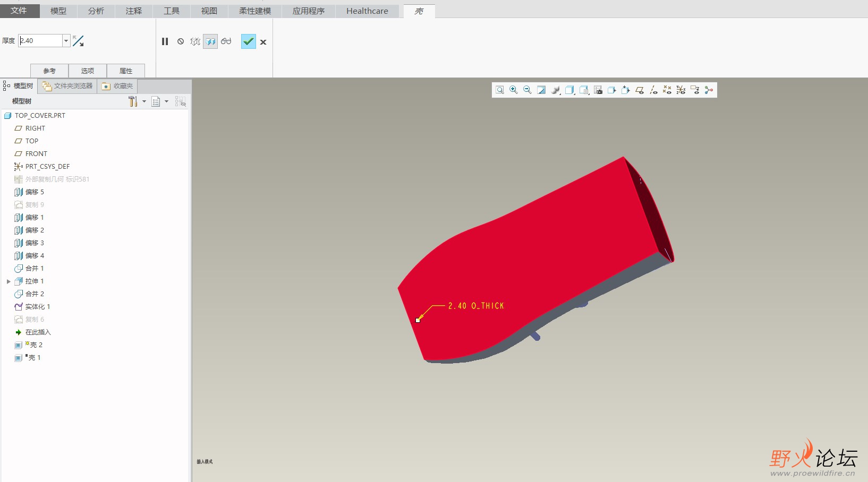Click the Zoom Out magnifier icon

click(527, 90)
